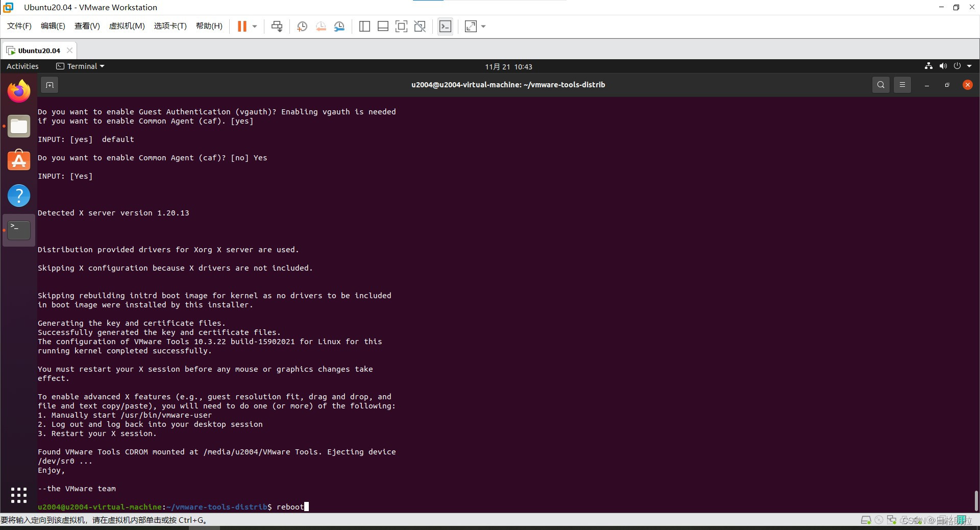Toggle the VMware library sidebar view icon
980x530 pixels.
[364, 27]
